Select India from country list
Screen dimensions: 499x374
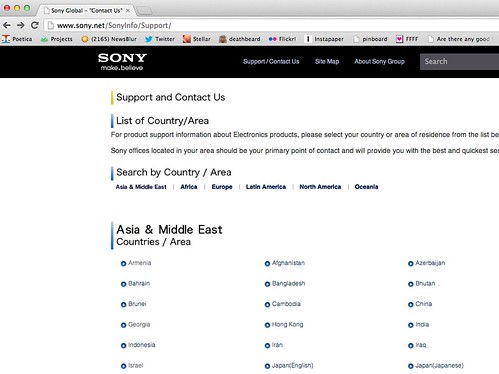(x=419, y=325)
